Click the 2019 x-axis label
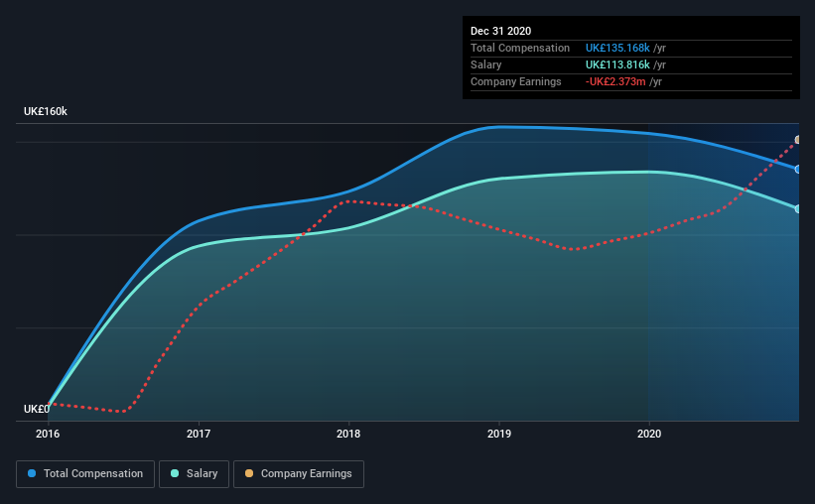815x504 pixels. (x=499, y=434)
